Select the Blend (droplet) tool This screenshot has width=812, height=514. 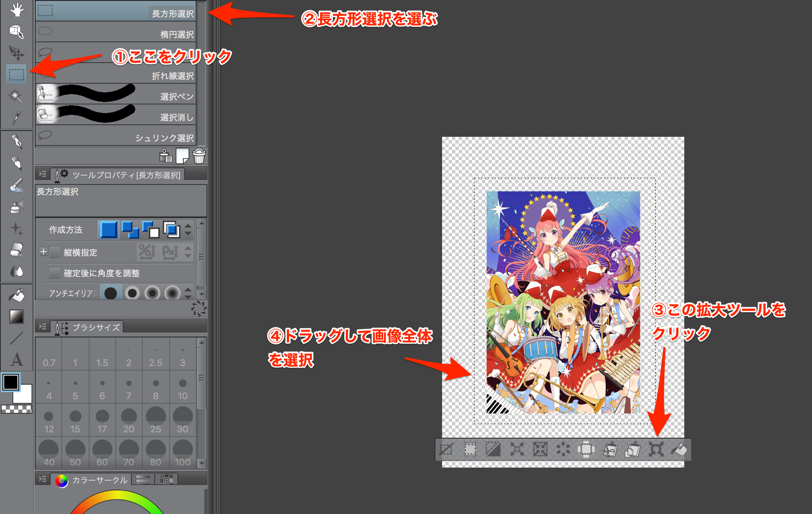[17, 271]
